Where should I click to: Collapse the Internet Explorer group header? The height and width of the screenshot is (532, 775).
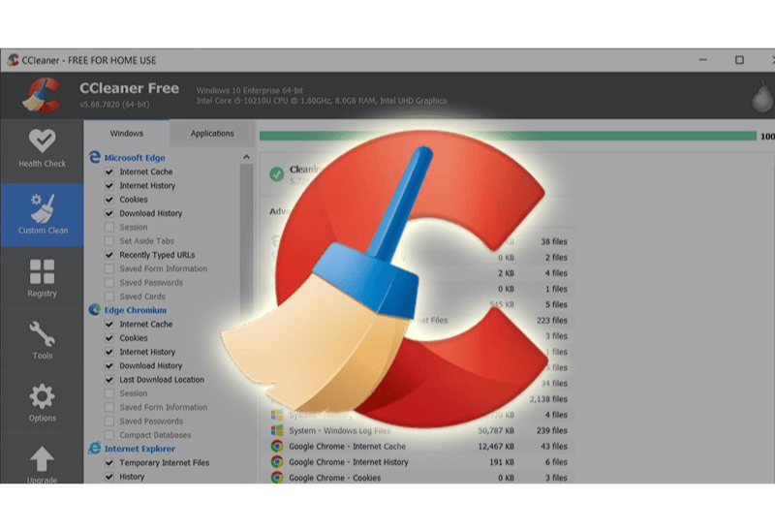point(139,448)
